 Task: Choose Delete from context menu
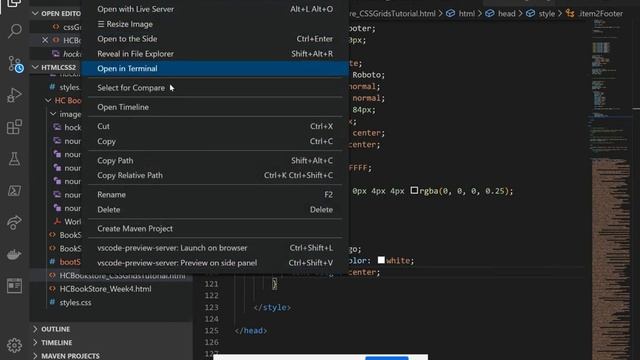coord(215,209)
